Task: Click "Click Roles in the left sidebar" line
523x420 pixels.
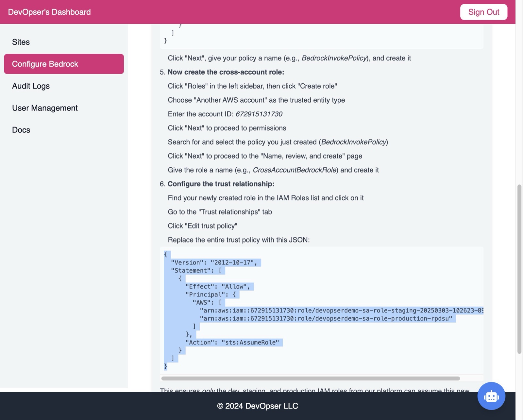Action: coord(252,86)
